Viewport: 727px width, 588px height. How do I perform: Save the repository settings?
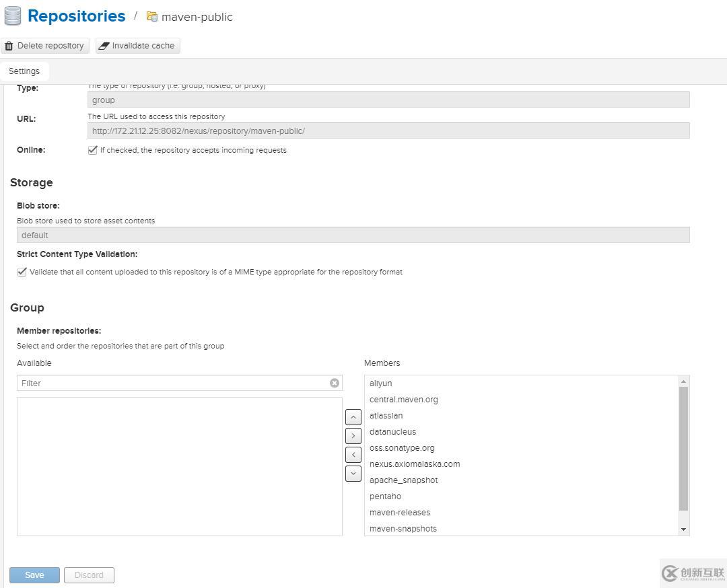click(x=35, y=575)
